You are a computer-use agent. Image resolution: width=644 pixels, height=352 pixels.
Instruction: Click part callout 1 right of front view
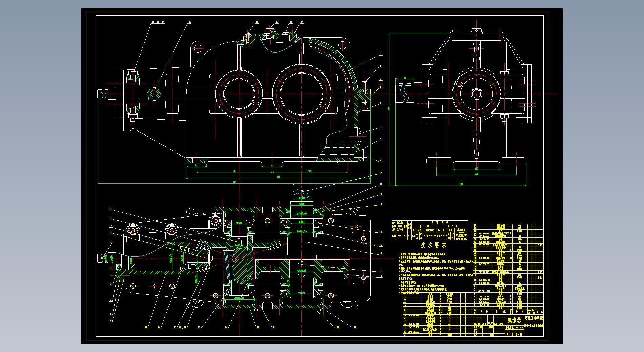381,54
